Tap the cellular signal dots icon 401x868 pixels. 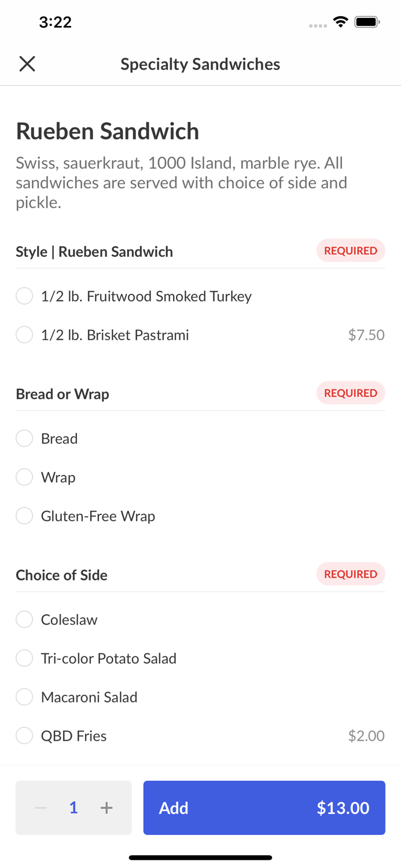[x=318, y=25]
